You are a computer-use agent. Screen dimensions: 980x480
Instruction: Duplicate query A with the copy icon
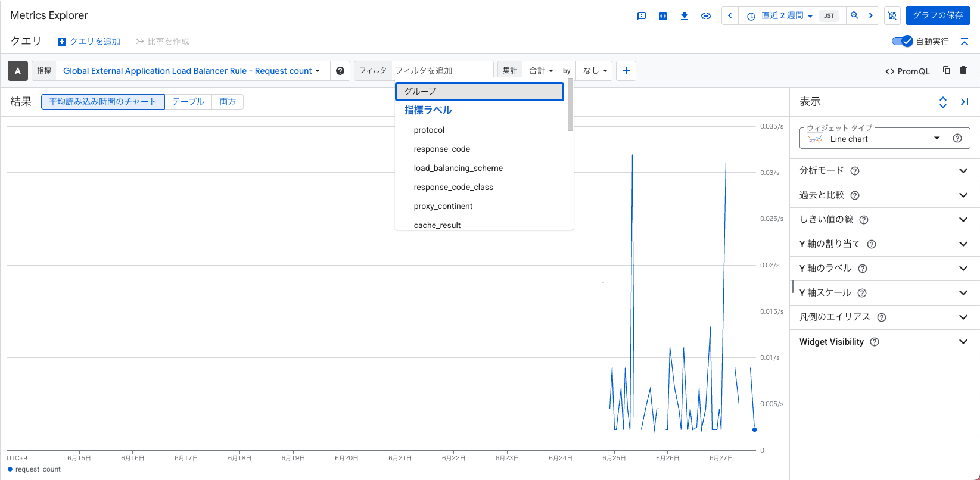(x=947, y=70)
